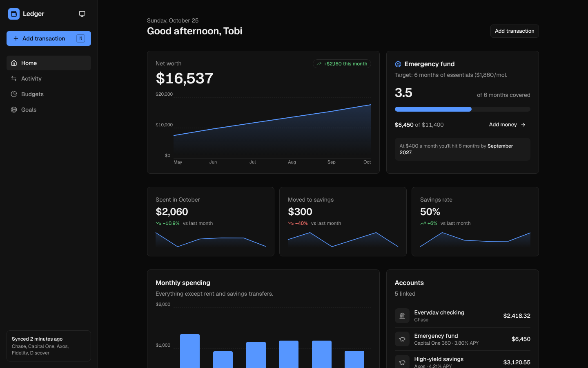Click the Emergency fund progress bar
Screen dimensions: 588x368
[x=463, y=109]
